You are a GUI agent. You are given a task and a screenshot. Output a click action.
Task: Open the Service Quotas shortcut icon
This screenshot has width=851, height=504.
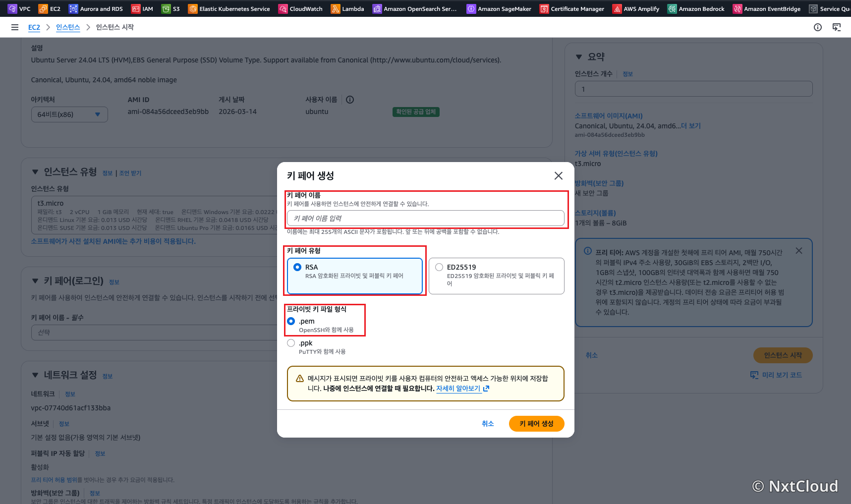click(813, 8)
